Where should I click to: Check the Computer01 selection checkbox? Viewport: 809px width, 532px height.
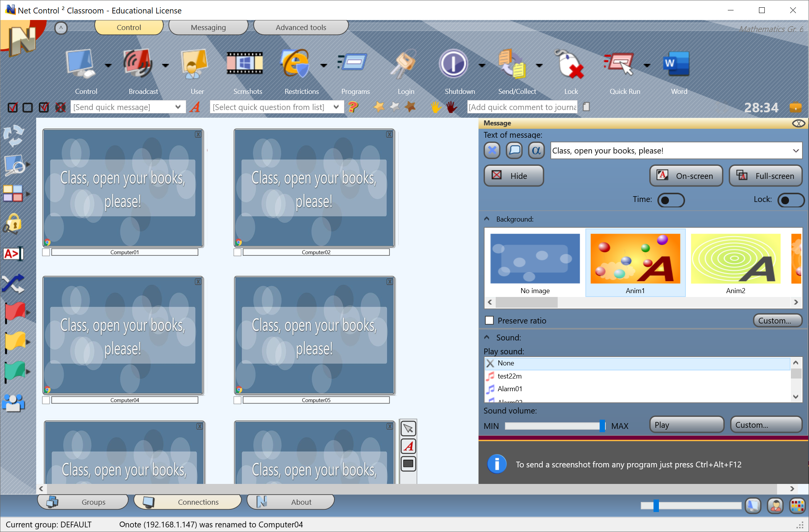(46, 252)
